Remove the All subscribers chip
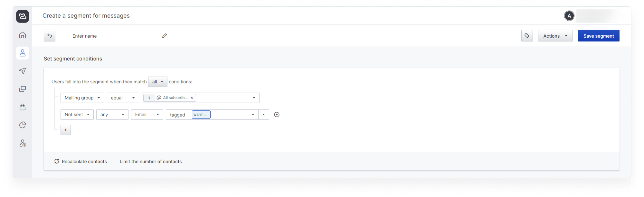The image size is (644, 197). (x=192, y=98)
